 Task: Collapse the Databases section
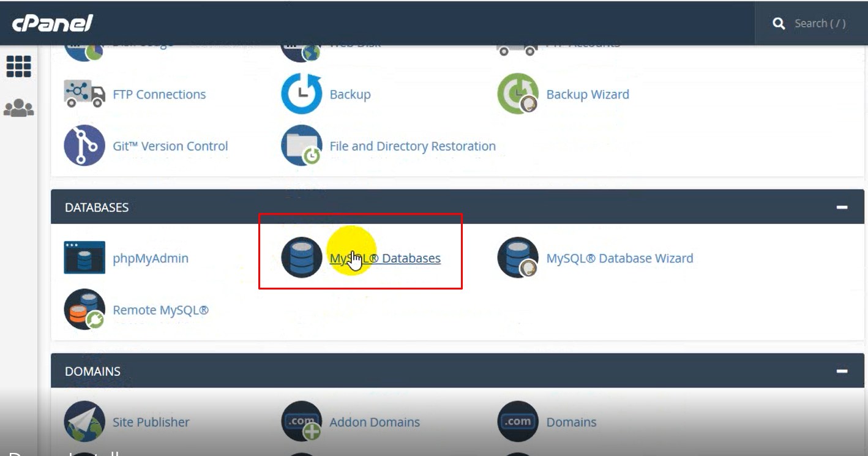[x=842, y=207]
